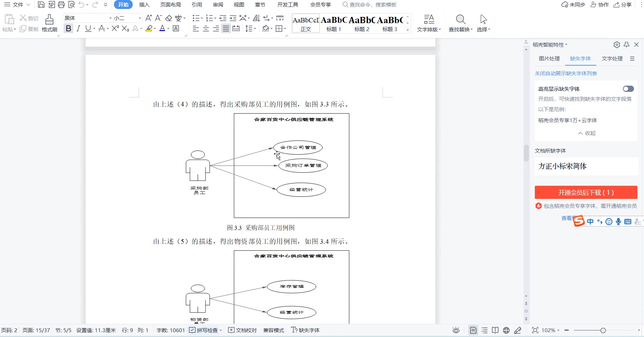
Task: Decrease font size with A- icon
Action: [x=159, y=18]
